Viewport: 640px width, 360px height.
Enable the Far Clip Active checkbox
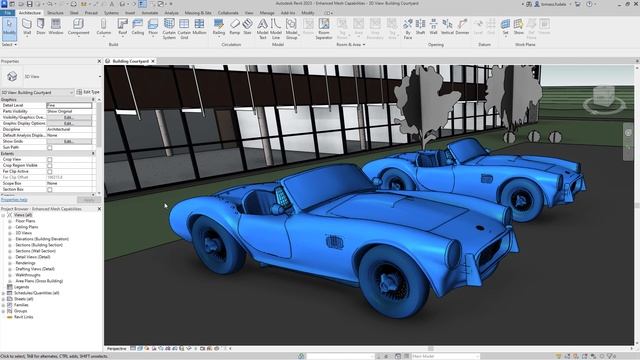point(49,171)
